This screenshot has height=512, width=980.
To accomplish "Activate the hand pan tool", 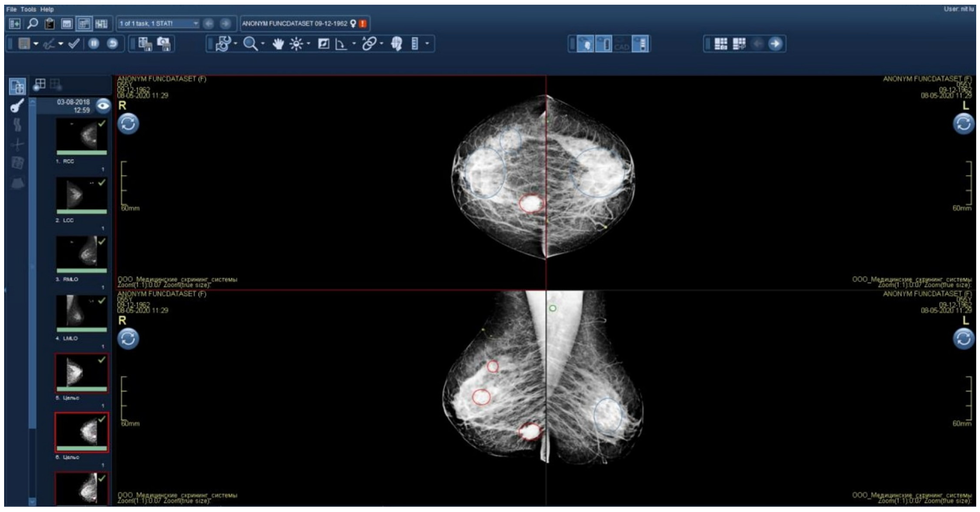I will coord(278,44).
